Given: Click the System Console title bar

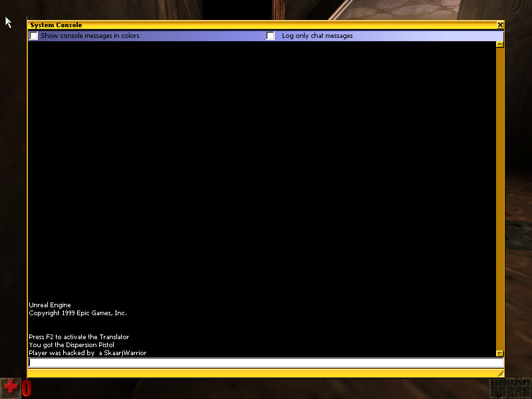Looking at the screenshot, I should click(261, 25).
